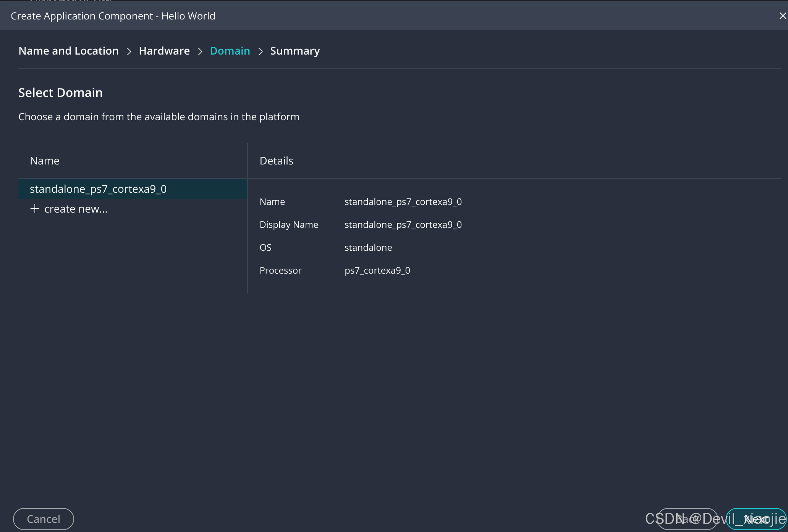Click the Back button
The height and width of the screenshot is (532, 788).
687,519
